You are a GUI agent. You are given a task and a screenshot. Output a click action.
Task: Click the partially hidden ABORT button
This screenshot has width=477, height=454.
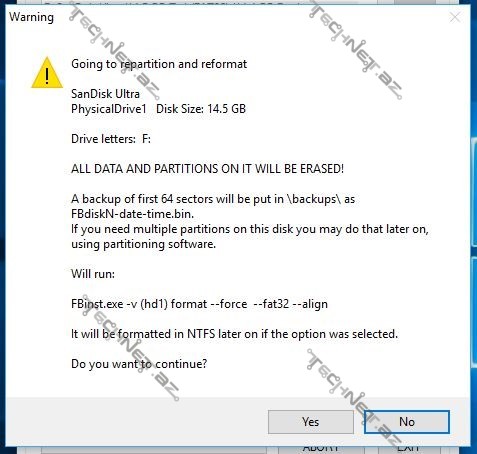coord(321,448)
